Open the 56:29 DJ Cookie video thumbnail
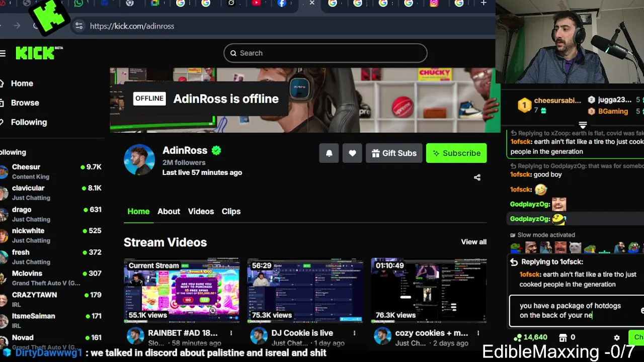The height and width of the screenshot is (362, 644). (305, 290)
